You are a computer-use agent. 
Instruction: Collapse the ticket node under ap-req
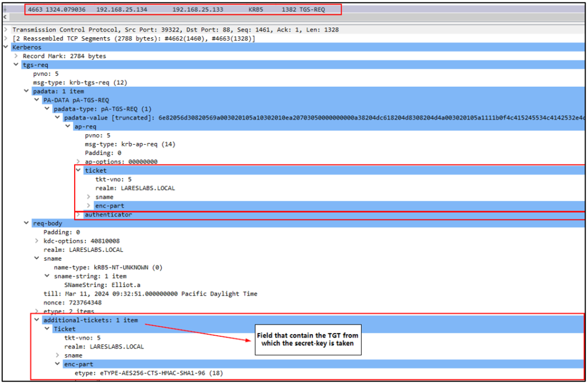click(x=78, y=170)
